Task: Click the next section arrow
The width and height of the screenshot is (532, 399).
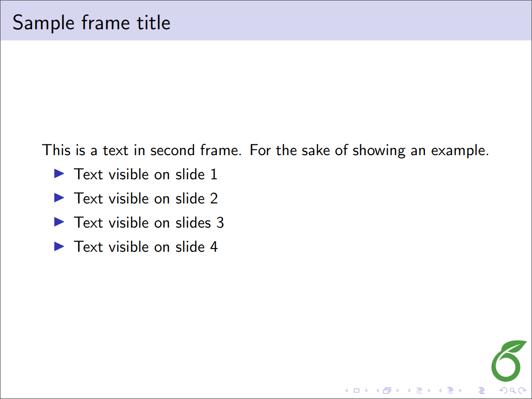Action: click(460, 391)
